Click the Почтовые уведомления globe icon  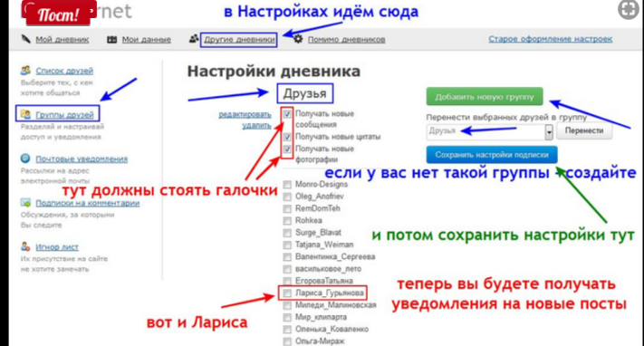click(25, 159)
